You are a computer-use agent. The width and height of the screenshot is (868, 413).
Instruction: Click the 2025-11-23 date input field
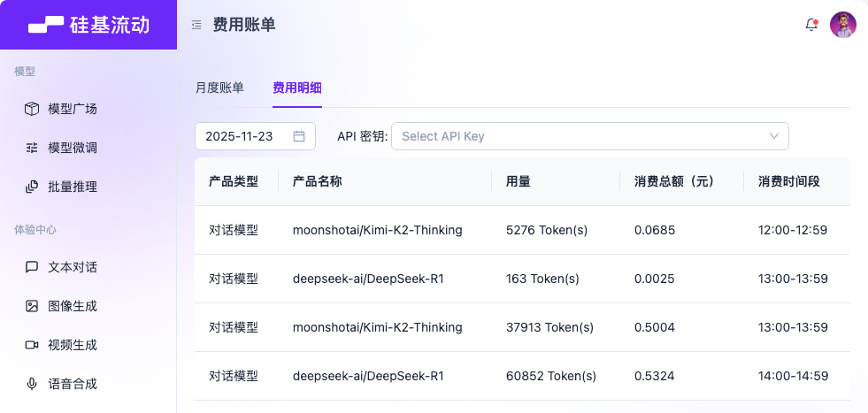point(239,136)
